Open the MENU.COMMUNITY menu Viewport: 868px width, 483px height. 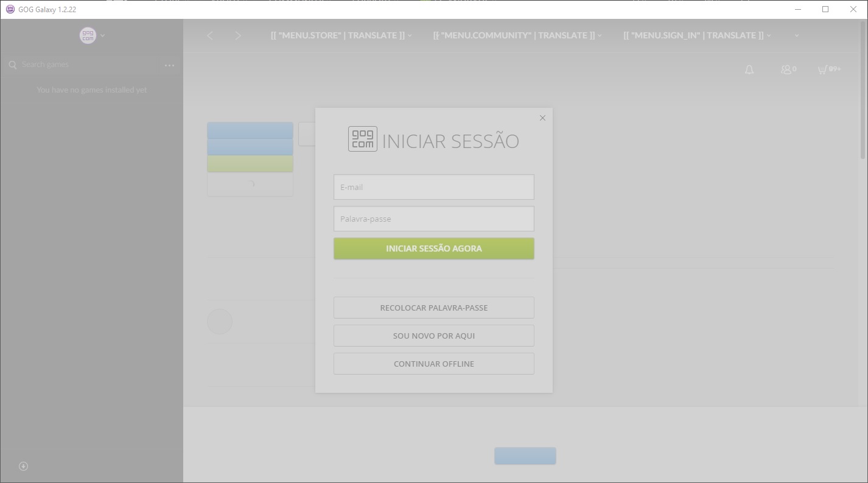click(517, 35)
